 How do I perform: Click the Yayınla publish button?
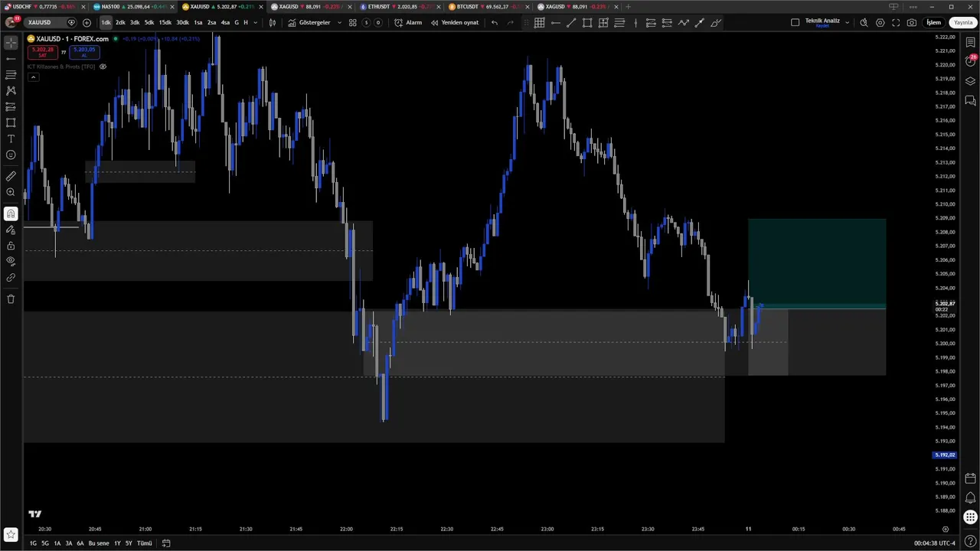(x=962, y=22)
